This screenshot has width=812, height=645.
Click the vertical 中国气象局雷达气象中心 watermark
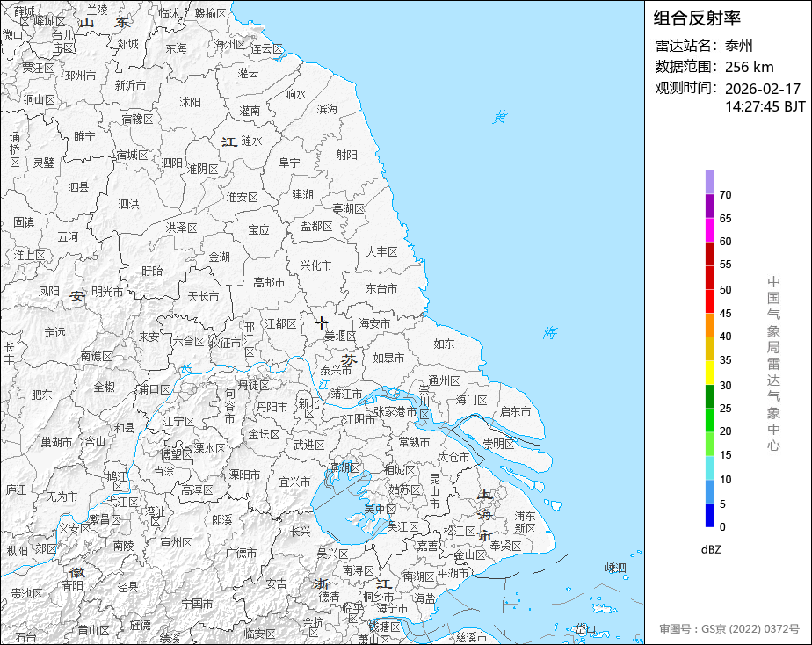773,363
